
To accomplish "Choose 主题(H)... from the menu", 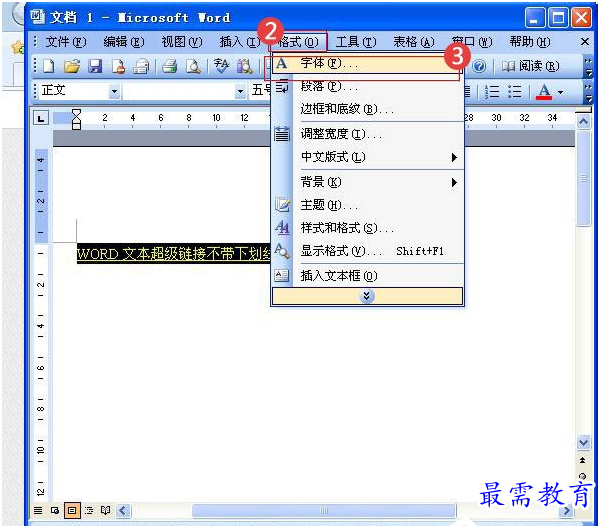I will pos(367,205).
